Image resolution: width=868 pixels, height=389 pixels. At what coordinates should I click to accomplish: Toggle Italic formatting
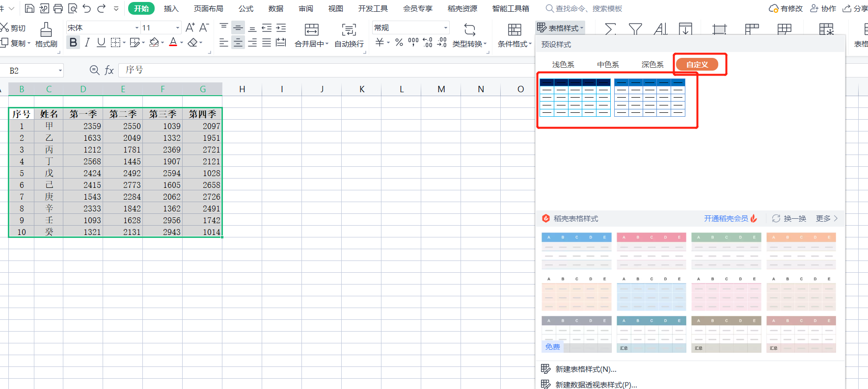[x=87, y=43]
